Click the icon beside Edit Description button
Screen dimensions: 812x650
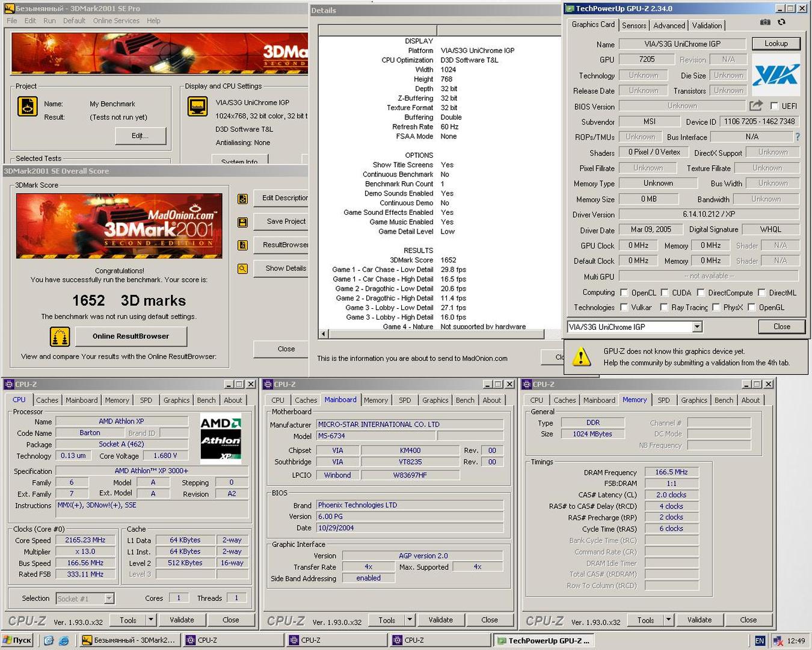tap(242, 199)
